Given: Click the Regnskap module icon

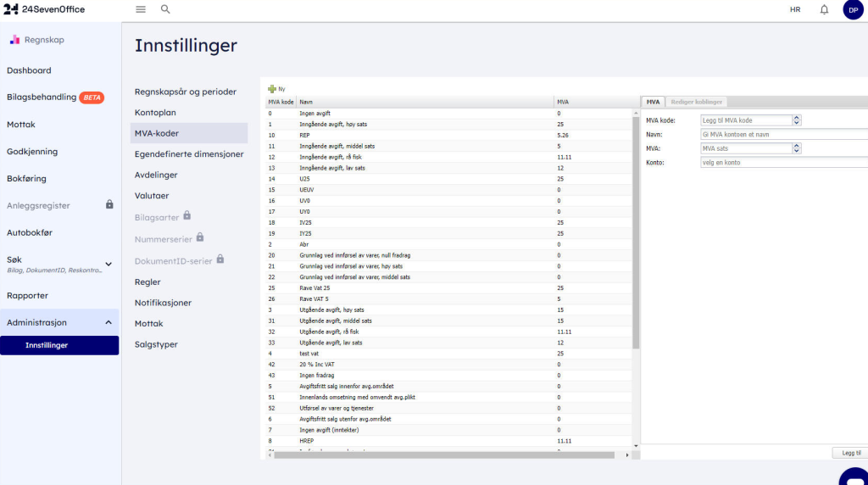Looking at the screenshot, I should pos(14,40).
